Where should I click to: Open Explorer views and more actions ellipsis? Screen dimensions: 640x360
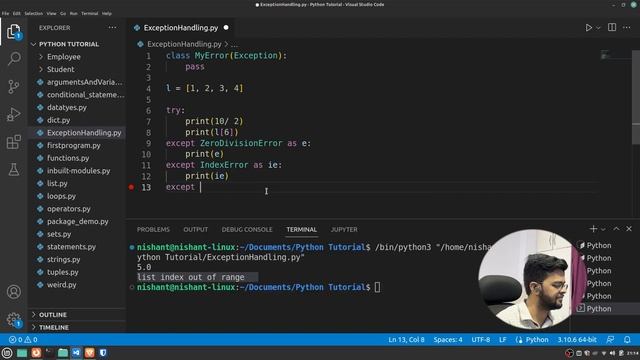pyautogui.click(x=112, y=27)
